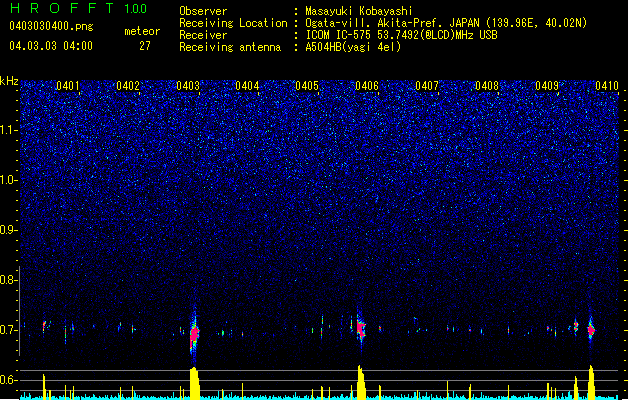Click the 0.8 kHz axis label

[8, 280]
